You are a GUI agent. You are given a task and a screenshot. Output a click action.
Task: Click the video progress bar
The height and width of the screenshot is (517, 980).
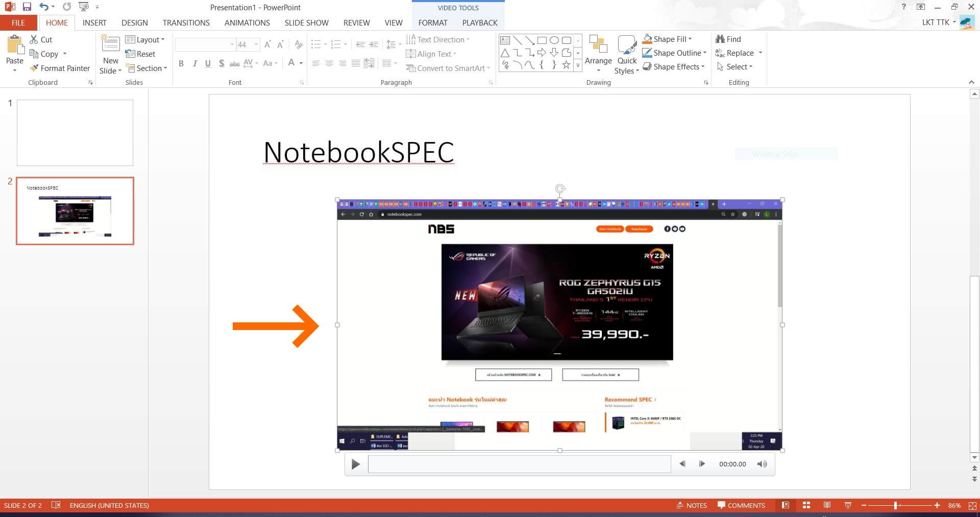[x=519, y=464]
